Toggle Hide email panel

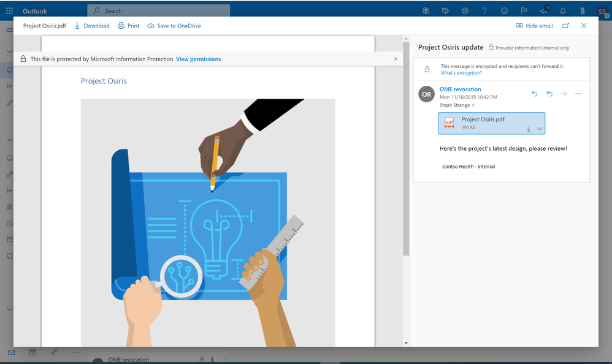pos(534,26)
